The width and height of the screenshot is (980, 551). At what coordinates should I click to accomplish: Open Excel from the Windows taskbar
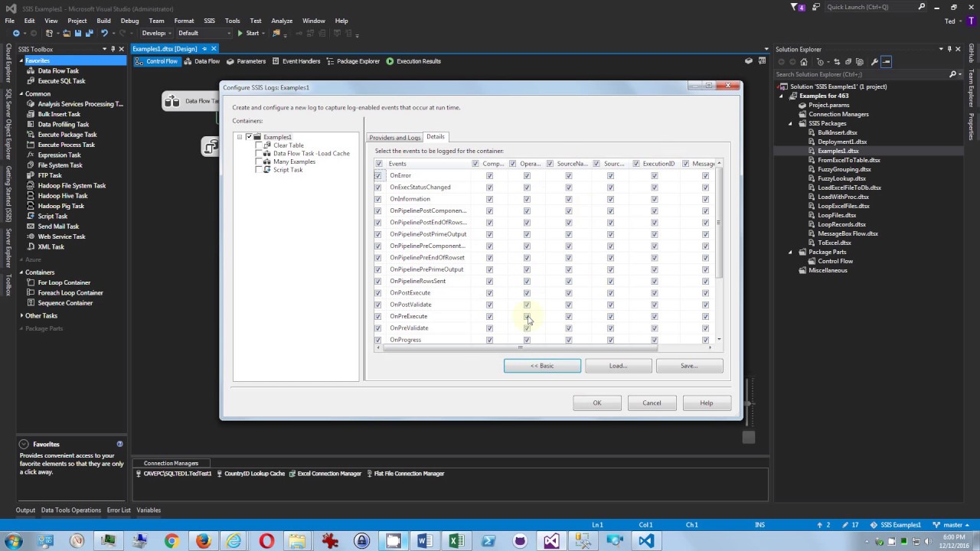(x=456, y=541)
